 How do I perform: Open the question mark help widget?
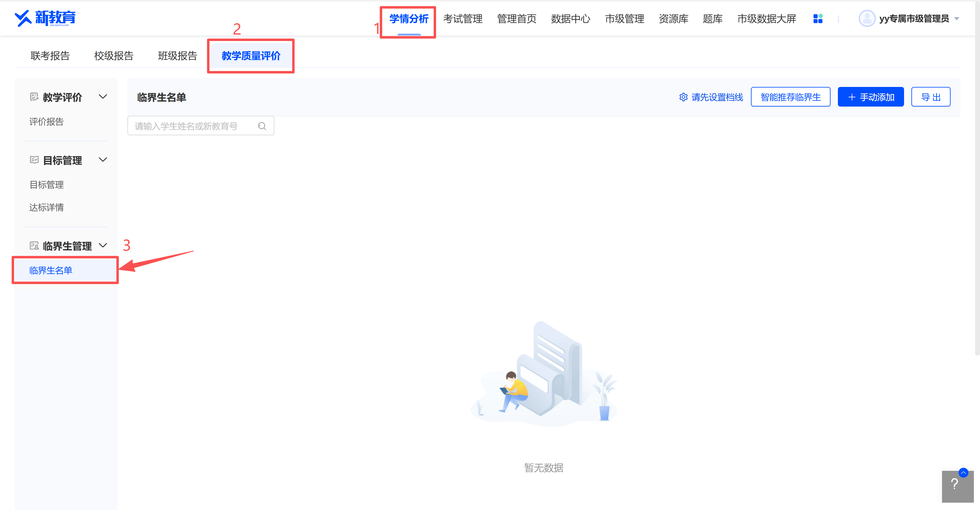[x=954, y=485]
